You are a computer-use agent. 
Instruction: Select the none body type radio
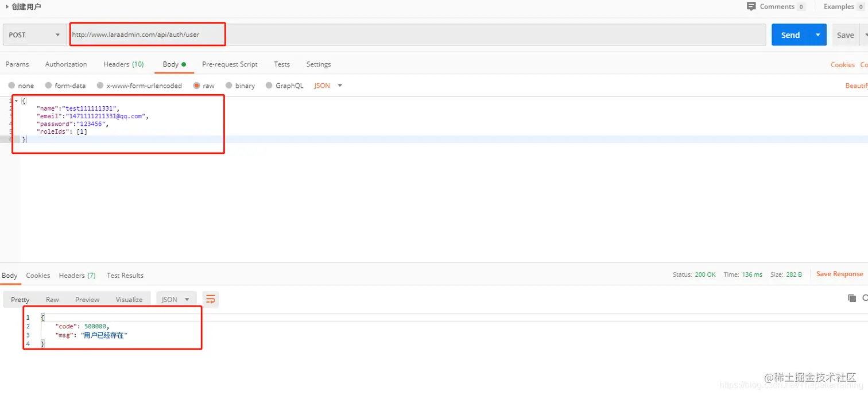click(11, 86)
